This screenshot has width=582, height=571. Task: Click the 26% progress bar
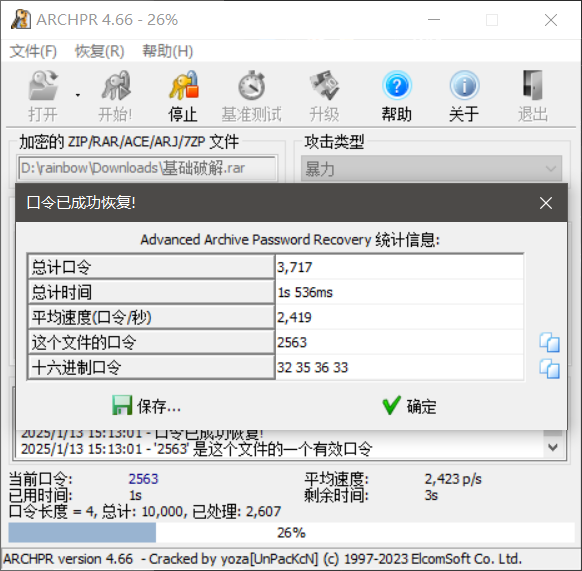click(x=291, y=532)
